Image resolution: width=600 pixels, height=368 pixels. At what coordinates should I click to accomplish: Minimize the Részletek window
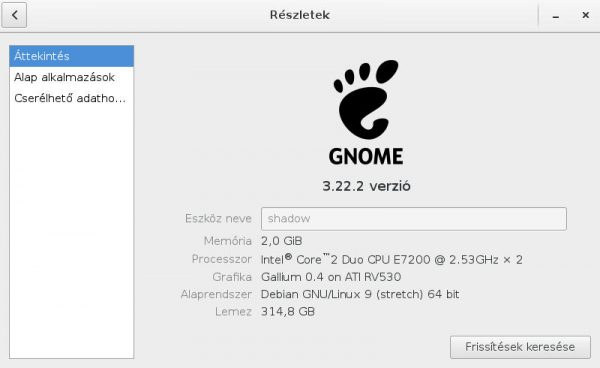tap(556, 16)
